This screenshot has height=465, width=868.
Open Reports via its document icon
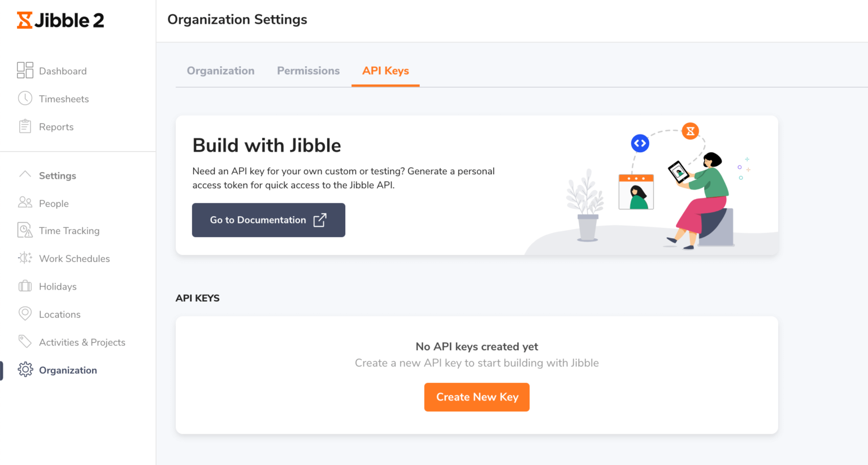(25, 126)
